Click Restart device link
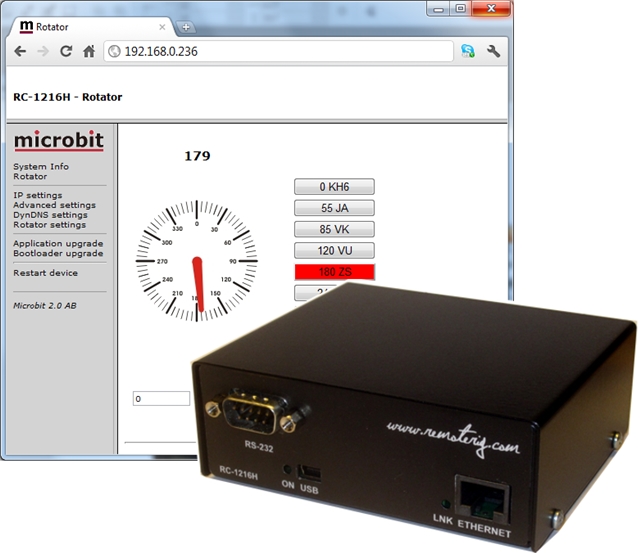This screenshot has height=553, width=640. click(x=45, y=273)
